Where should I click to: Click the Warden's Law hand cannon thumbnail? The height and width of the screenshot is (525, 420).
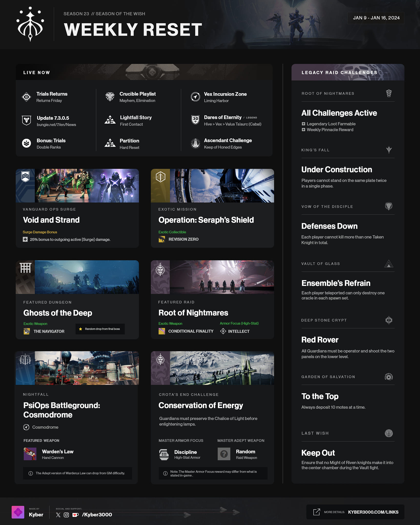click(30, 454)
